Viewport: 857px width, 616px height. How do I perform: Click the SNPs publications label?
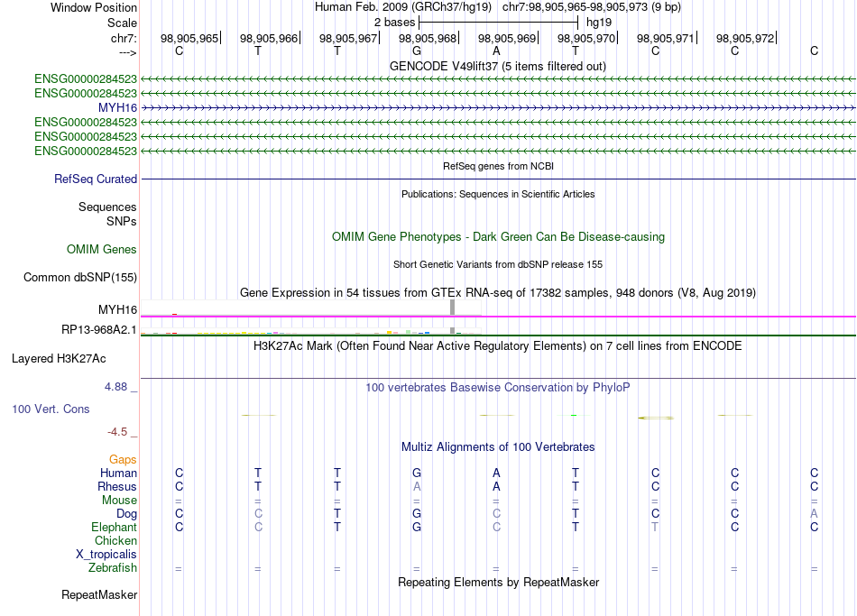(122, 221)
